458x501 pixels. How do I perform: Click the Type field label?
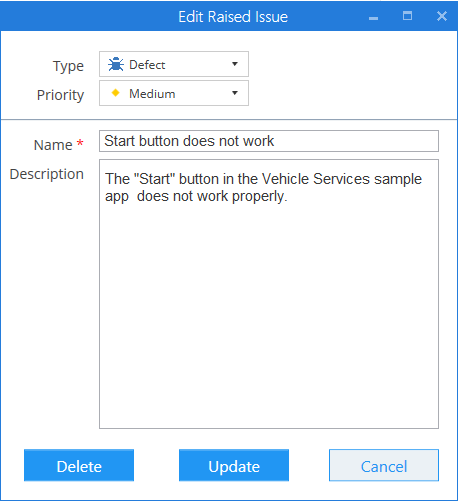pos(68,66)
